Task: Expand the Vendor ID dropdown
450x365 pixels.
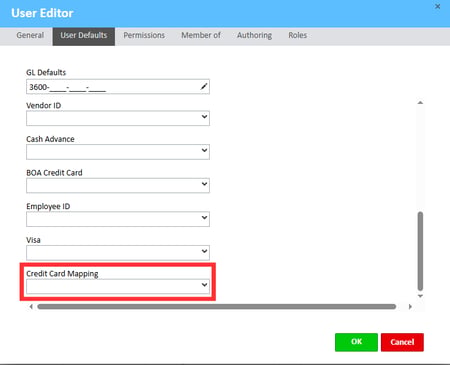Action: [118, 118]
